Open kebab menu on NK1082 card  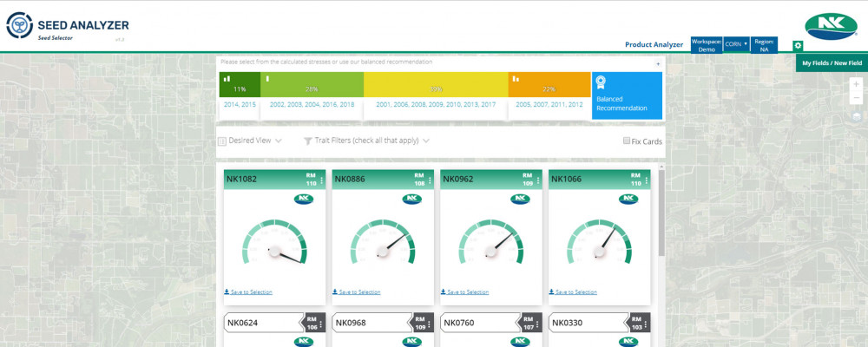322,180
